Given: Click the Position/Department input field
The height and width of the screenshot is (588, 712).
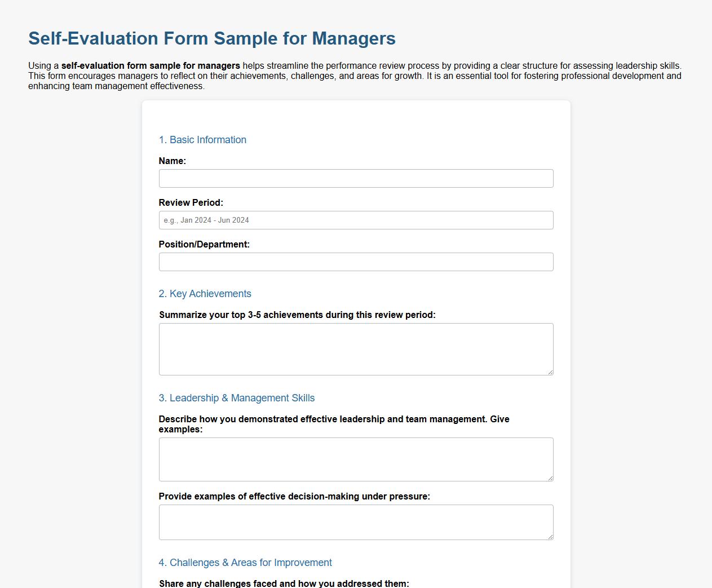Looking at the screenshot, I should [x=356, y=262].
